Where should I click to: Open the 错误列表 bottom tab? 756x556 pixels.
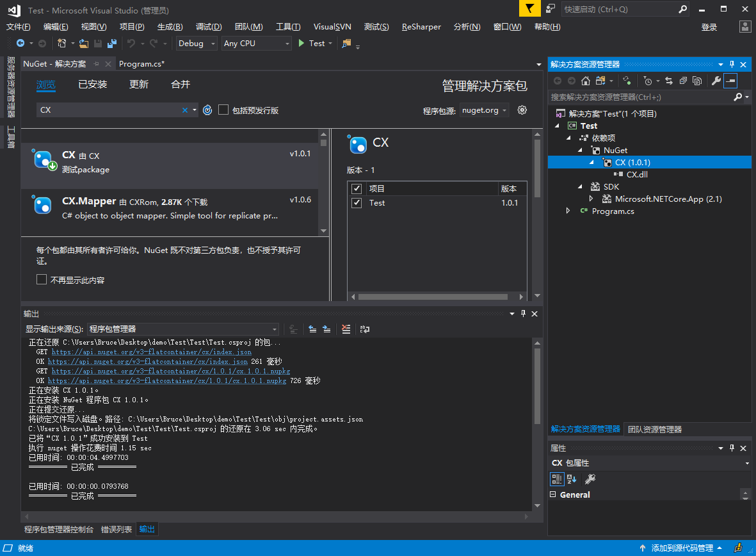pyautogui.click(x=117, y=530)
